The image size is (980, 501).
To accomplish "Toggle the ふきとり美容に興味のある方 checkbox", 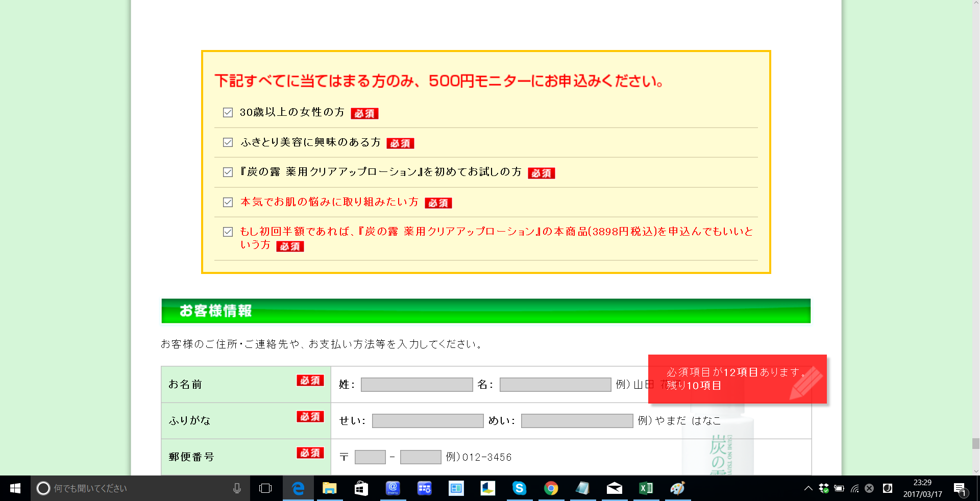I will point(228,142).
